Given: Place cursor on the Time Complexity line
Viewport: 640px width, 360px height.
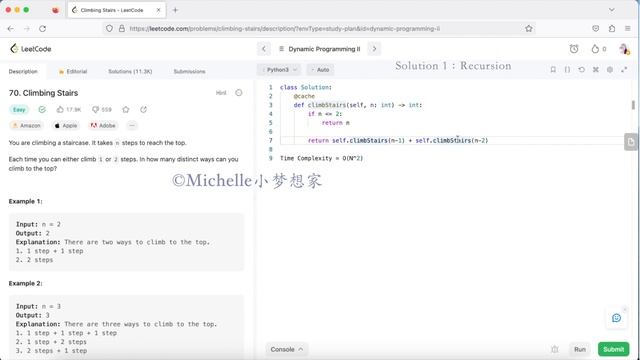Looking at the screenshot, I should (x=321, y=158).
